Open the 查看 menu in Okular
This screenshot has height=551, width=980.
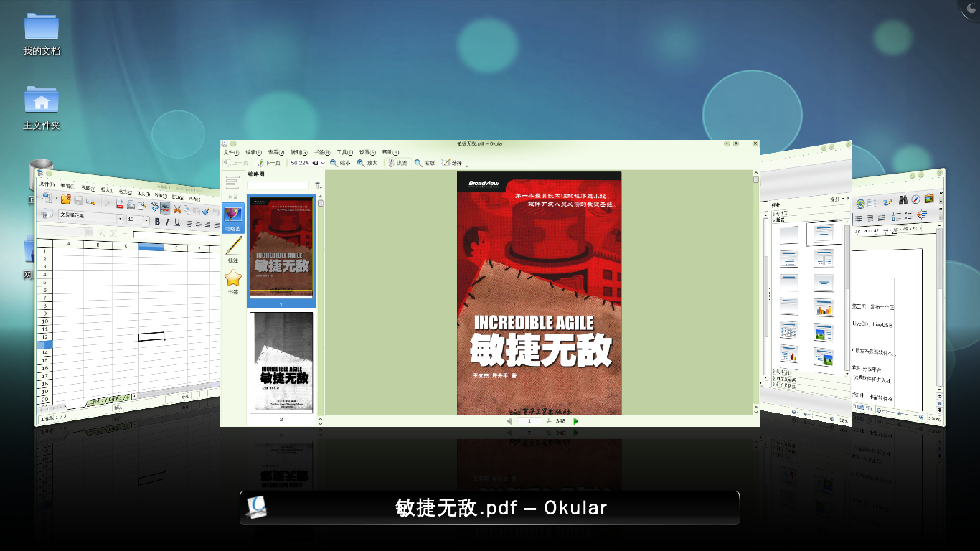pos(276,153)
